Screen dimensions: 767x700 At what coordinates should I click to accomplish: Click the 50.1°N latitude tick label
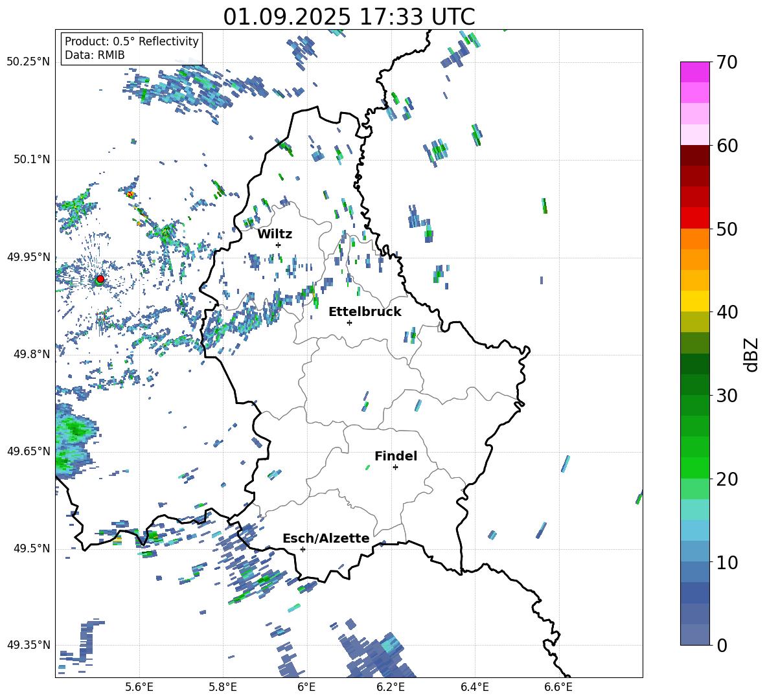[32, 159]
